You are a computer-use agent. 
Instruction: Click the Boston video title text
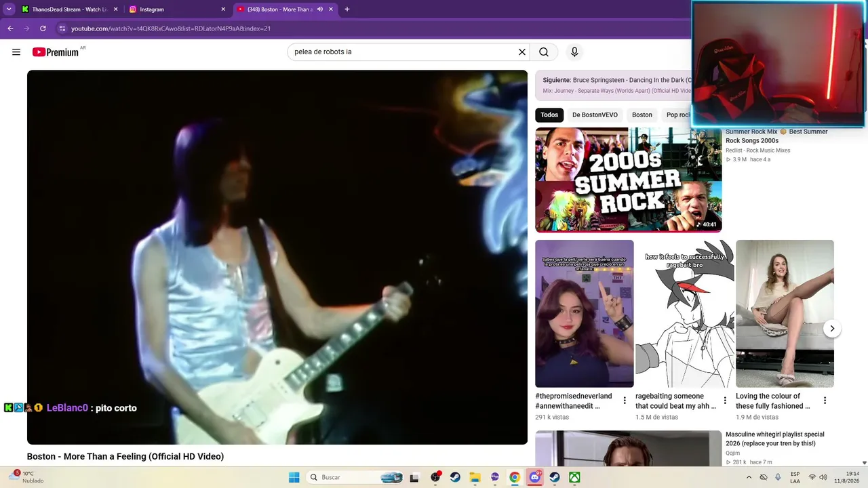coord(125,457)
